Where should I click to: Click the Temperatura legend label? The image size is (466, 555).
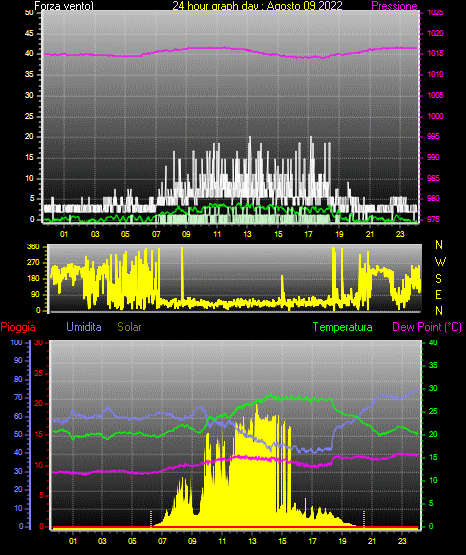[343, 327]
